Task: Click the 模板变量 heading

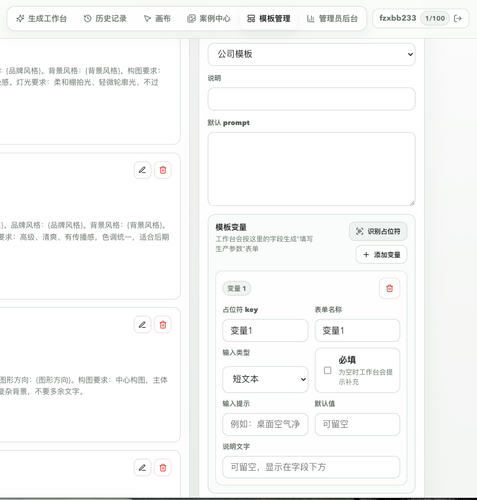Action: click(x=231, y=227)
